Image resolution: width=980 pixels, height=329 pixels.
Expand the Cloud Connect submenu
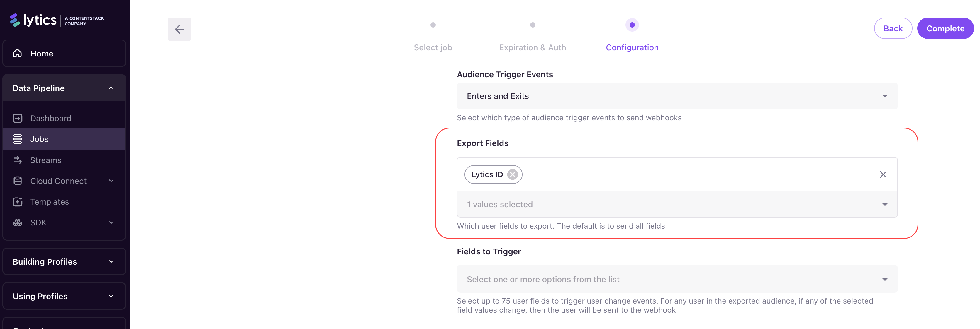[111, 181]
